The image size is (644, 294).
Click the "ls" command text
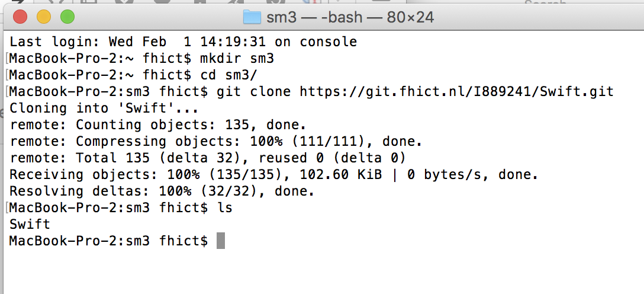click(x=225, y=208)
